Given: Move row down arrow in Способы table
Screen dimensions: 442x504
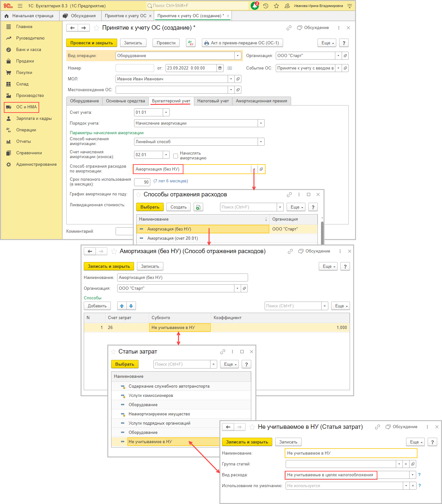Looking at the screenshot, I should (131, 306).
